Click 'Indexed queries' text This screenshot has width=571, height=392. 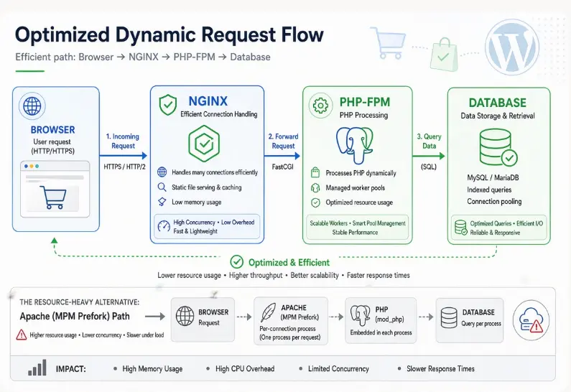point(489,190)
